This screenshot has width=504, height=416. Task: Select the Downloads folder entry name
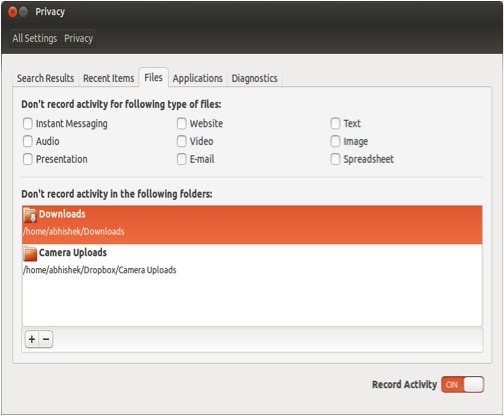point(62,214)
